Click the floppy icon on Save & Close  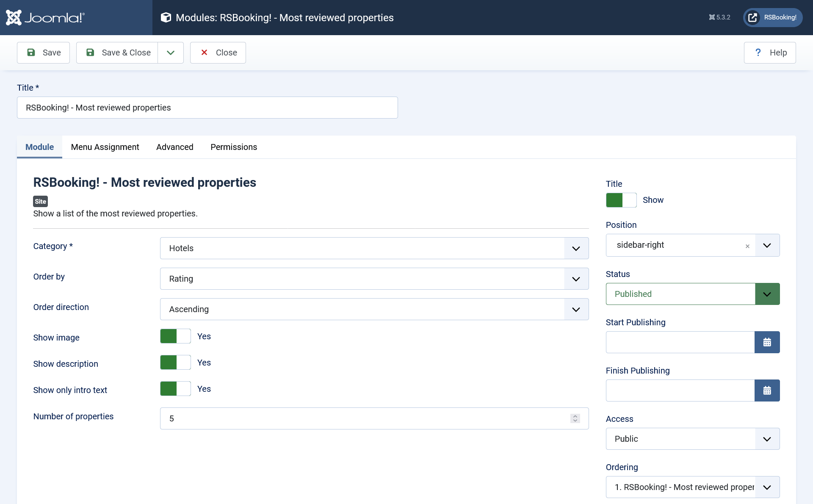90,52
